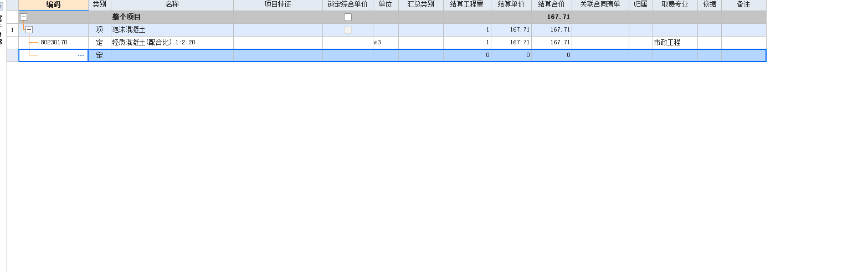The width and height of the screenshot is (868, 272).
Task: Select the 取费专业 column header
Action: pyautogui.click(x=675, y=4)
